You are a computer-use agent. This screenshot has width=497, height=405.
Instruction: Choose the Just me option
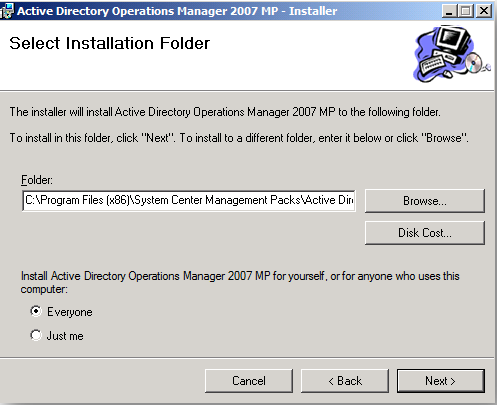coord(36,335)
